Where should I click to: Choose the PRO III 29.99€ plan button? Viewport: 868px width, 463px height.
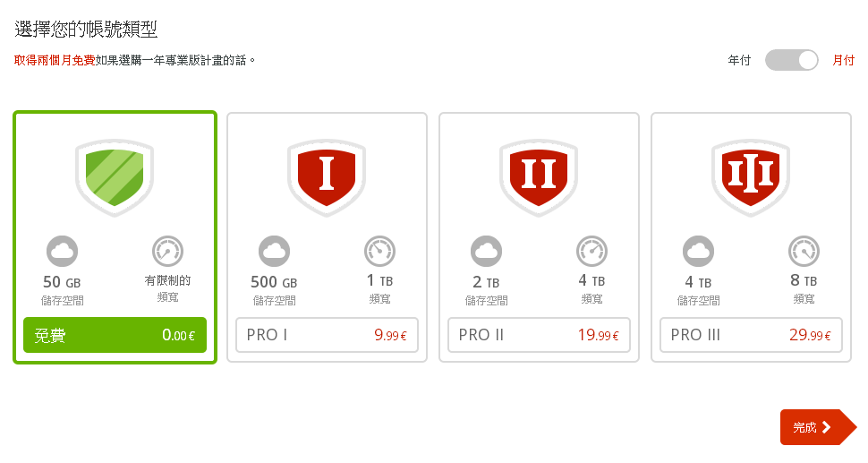click(x=751, y=335)
